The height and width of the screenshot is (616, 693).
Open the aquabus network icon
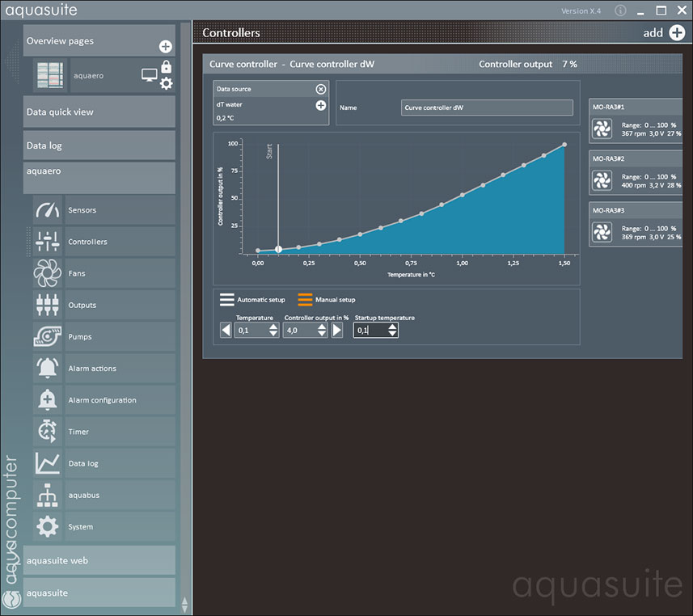[x=47, y=495]
